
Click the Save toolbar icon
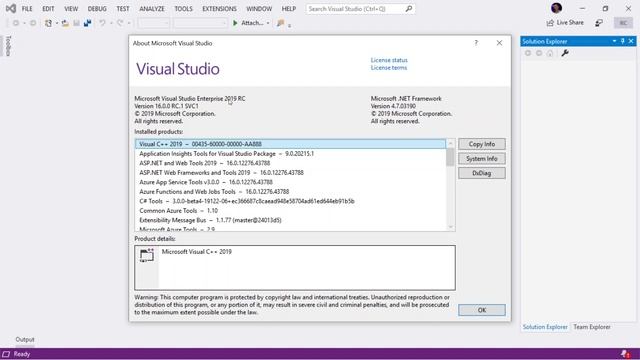pyautogui.click(x=76, y=23)
